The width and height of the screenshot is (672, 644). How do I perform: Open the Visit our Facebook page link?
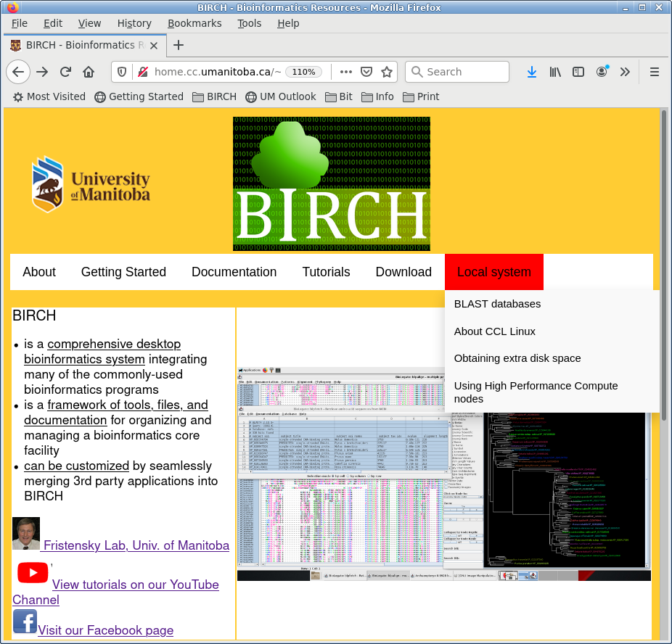[105, 630]
